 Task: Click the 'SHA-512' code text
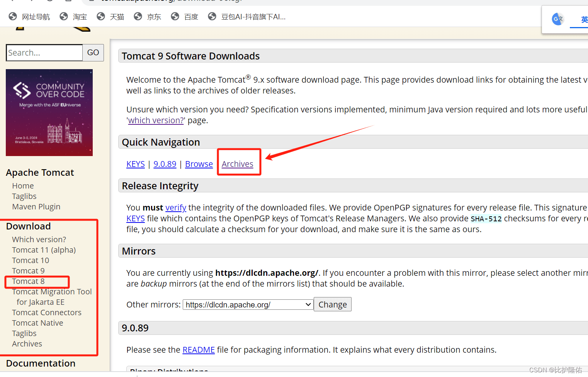coord(486,219)
